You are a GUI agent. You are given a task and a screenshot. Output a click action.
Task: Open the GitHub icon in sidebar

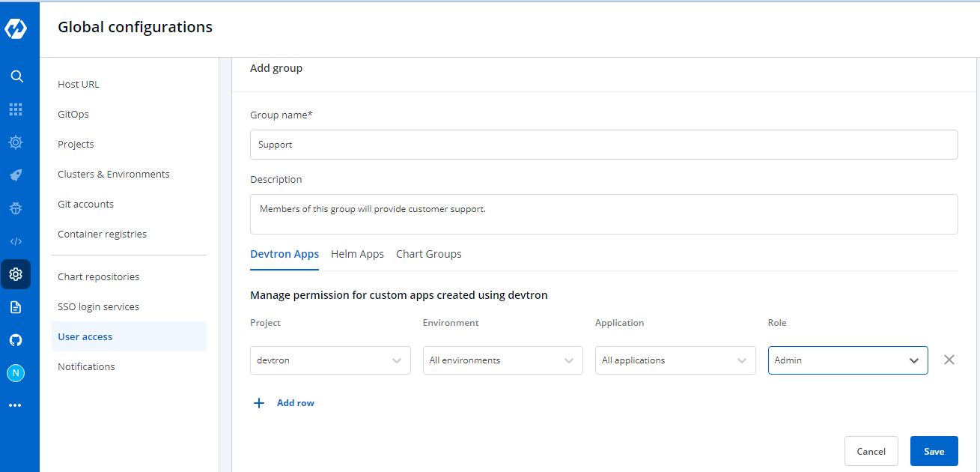(x=16, y=340)
